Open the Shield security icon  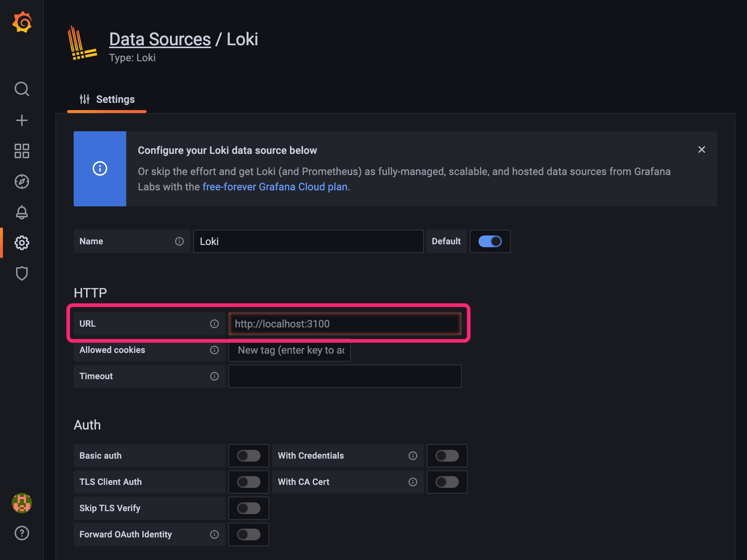pos(22,273)
